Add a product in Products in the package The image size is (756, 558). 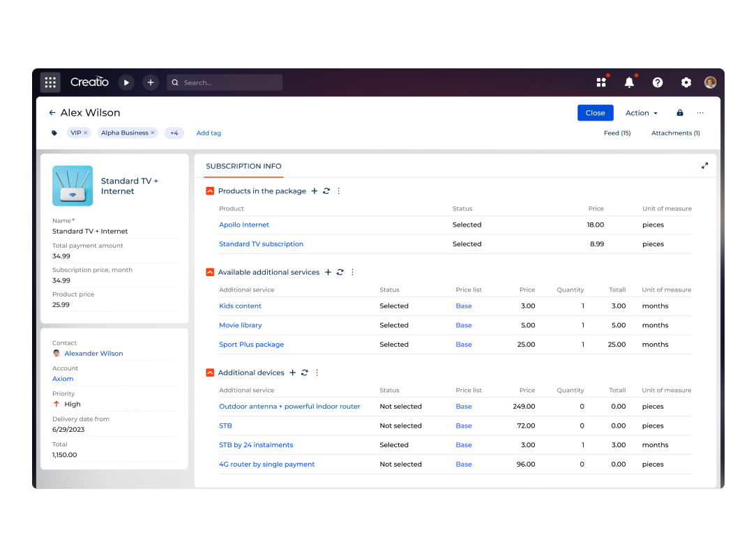pos(315,190)
